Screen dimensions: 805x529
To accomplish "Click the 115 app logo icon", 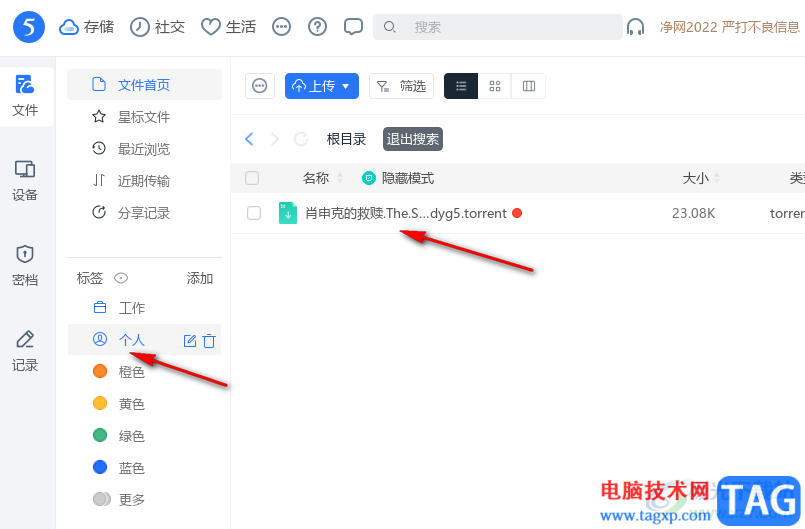I will 29,27.
